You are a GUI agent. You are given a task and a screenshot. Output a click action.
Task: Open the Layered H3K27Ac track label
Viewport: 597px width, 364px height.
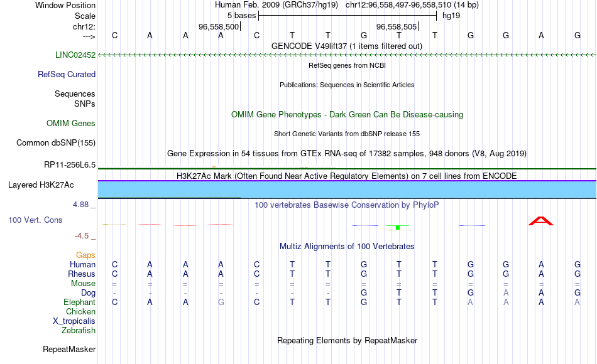click(x=41, y=185)
